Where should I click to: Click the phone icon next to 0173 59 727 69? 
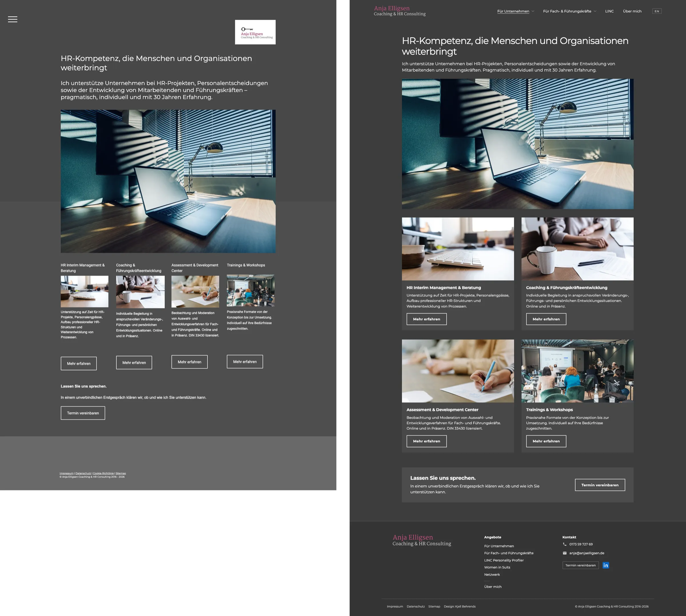[x=565, y=544]
